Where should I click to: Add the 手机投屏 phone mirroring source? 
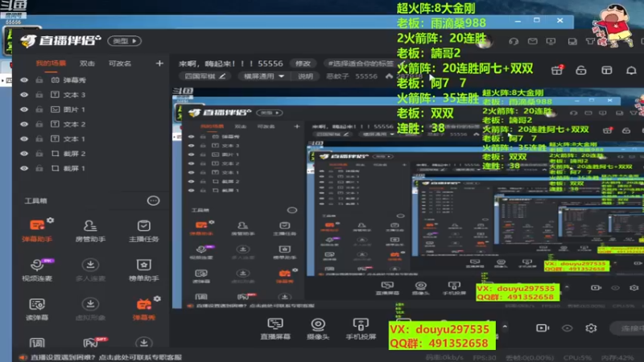pos(361,329)
